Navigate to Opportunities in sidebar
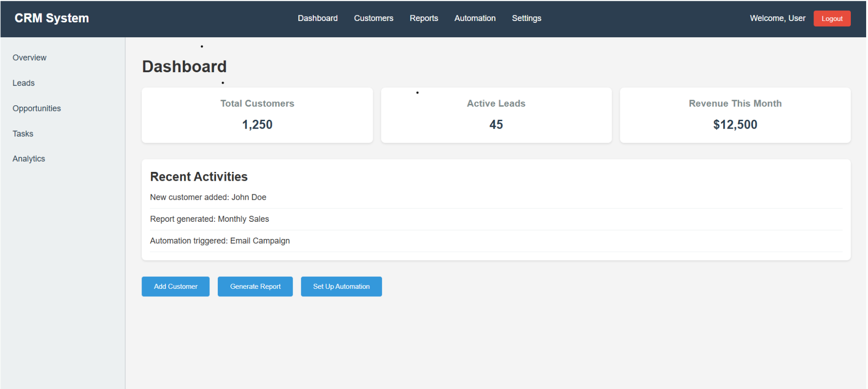The width and height of the screenshot is (868, 389). (37, 109)
